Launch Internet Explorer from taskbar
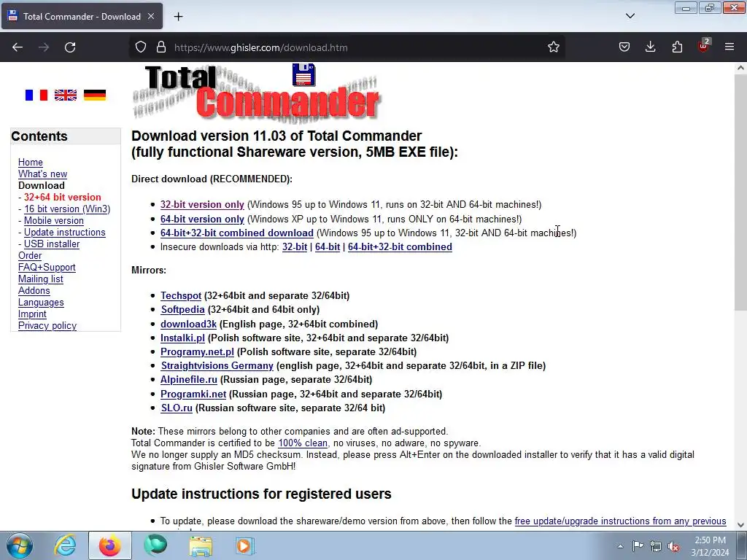 point(65,545)
